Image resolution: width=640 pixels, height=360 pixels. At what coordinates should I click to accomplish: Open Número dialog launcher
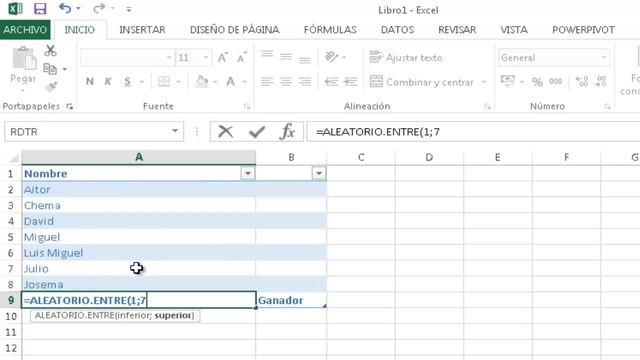[607, 107]
